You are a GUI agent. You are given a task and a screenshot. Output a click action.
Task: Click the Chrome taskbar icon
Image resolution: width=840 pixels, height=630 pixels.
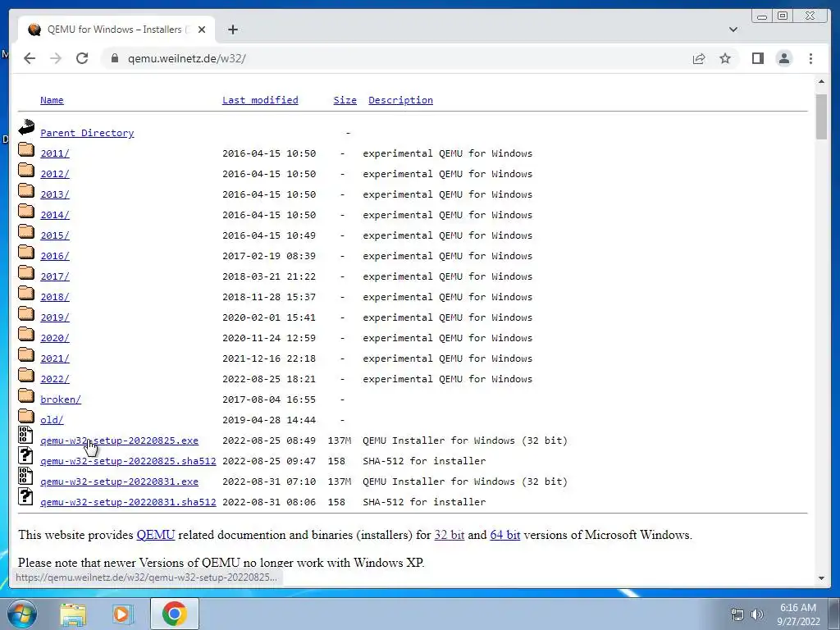(174, 614)
